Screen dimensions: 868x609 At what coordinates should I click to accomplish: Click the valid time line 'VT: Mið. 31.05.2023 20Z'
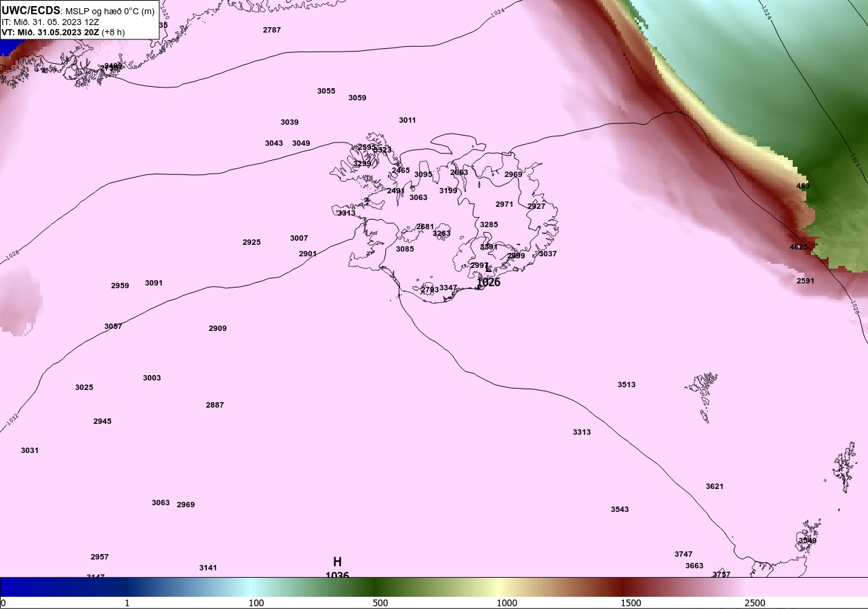pyautogui.click(x=50, y=32)
